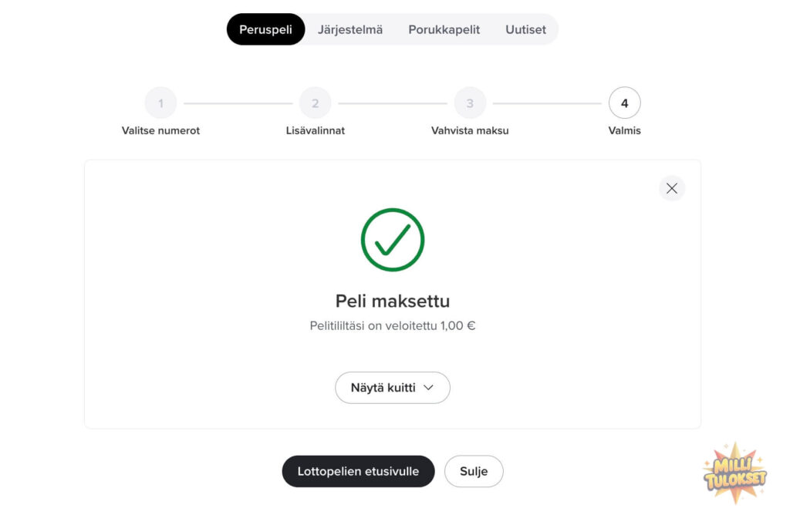Click the Vahvista maksu step label
The height and width of the screenshot is (532, 790).
tap(470, 130)
